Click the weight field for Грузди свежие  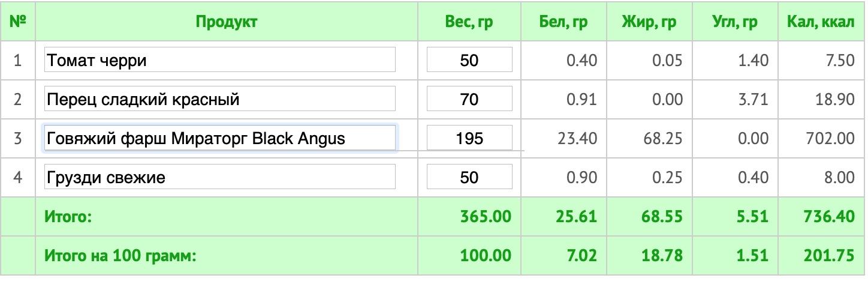(469, 177)
